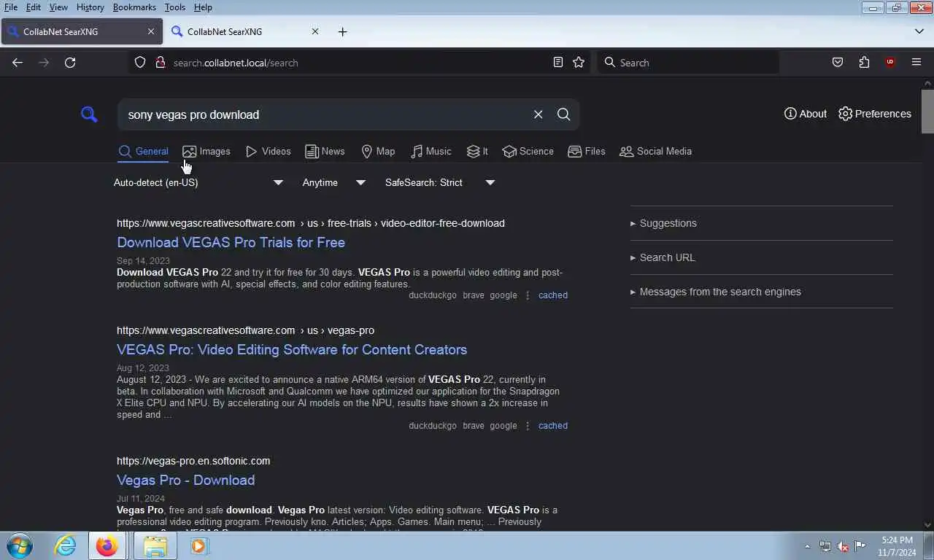Switch to Music category
The height and width of the screenshot is (560, 934).
point(431,151)
